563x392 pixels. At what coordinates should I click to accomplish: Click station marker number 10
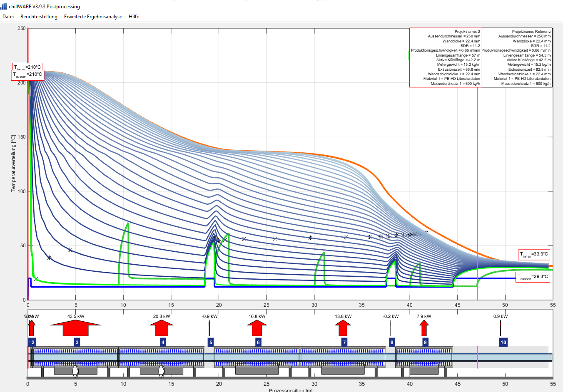pyautogui.click(x=503, y=342)
